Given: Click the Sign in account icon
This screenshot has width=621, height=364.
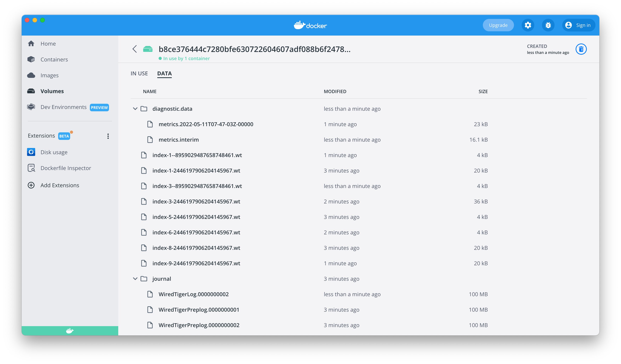Looking at the screenshot, I should (568, 25).
